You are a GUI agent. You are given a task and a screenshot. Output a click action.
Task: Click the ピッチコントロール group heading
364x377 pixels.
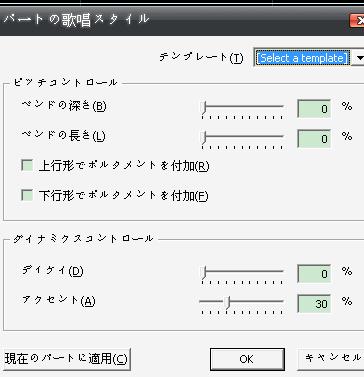point(65,83)
